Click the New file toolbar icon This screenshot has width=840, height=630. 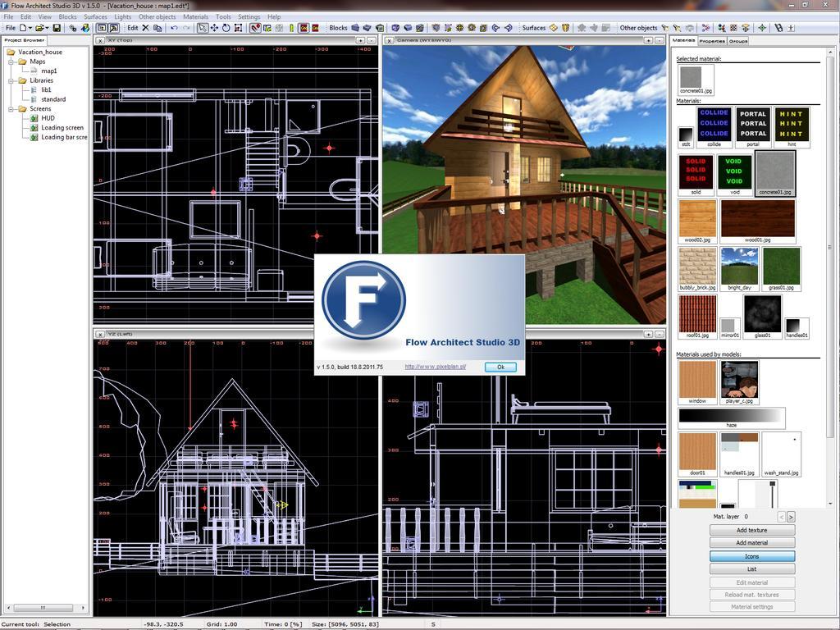coord(23,28)
